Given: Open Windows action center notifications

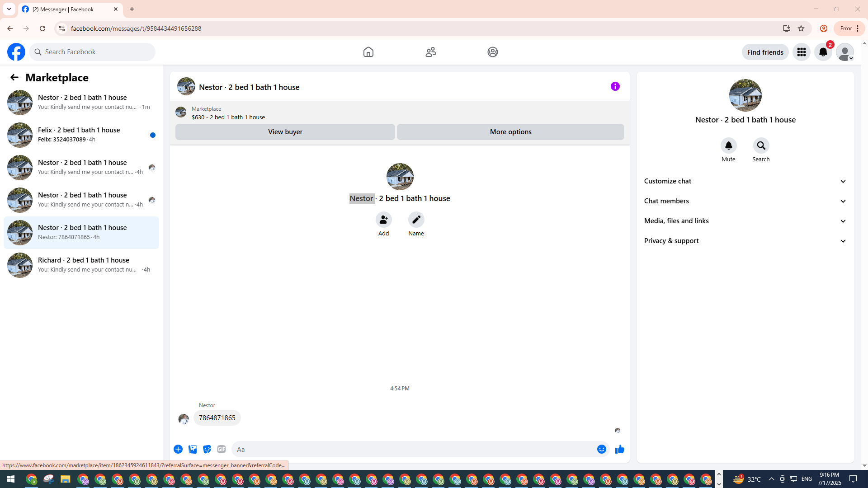Looking at the screenshot, I should [x=854, y=479].
